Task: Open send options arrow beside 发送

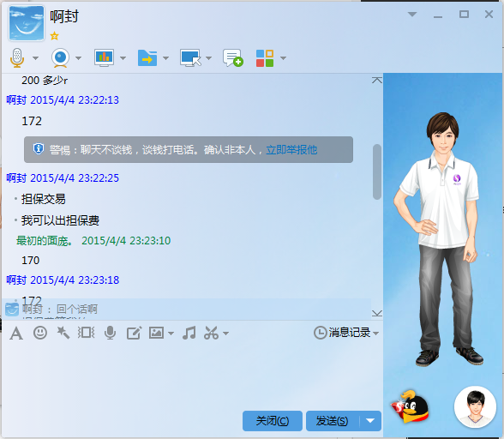Action: click(370, 421)
